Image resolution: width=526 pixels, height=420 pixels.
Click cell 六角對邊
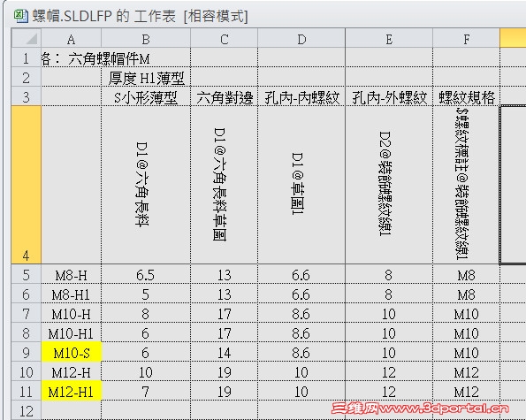click(x=224, y=97)
